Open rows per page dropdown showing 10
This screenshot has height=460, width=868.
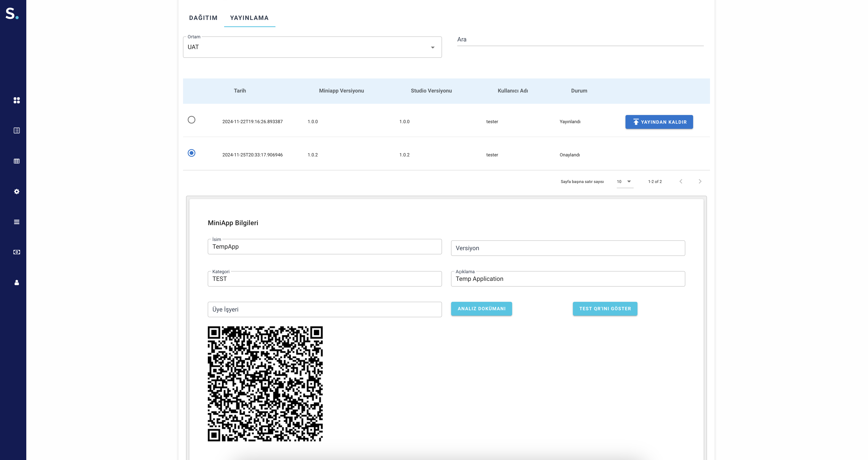pyautogui.click(x=624, y=181)
